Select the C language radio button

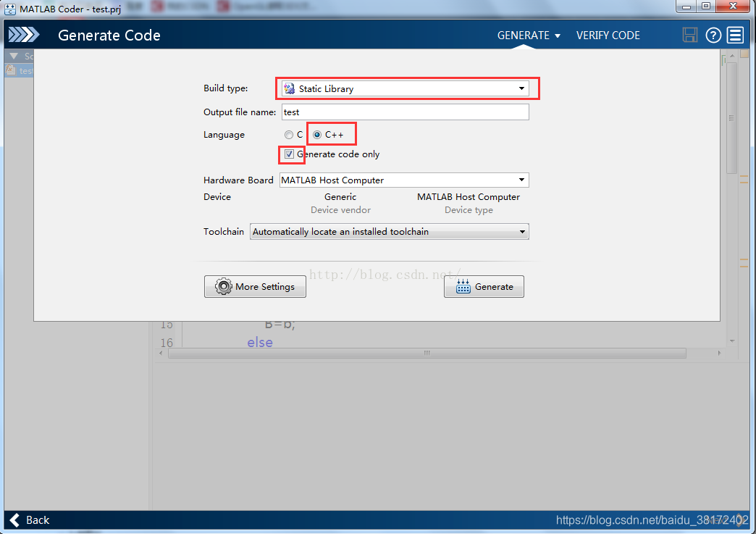click(x=289, y=135)
